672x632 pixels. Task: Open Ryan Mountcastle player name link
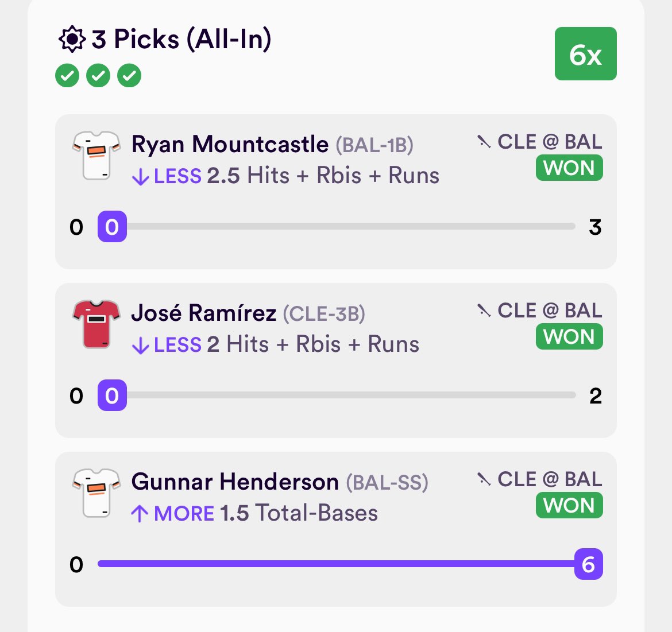click(x=230, y=144)
